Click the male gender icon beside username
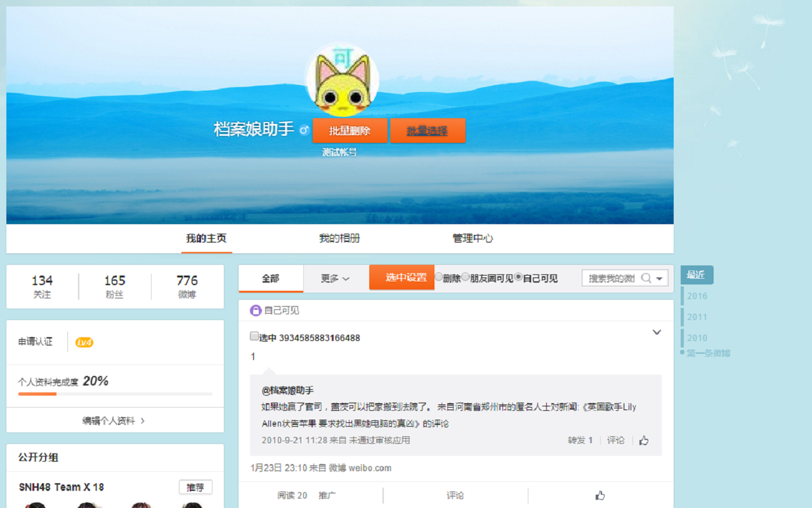The width and height of the screenshot is (812, 508). point(304,130)
